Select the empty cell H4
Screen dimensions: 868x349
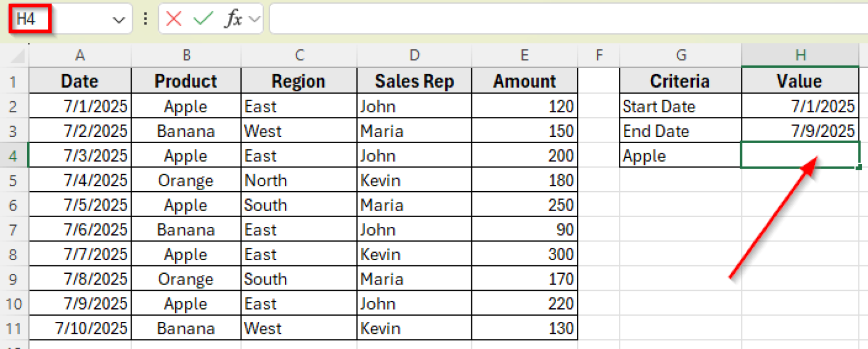[800, 156]
